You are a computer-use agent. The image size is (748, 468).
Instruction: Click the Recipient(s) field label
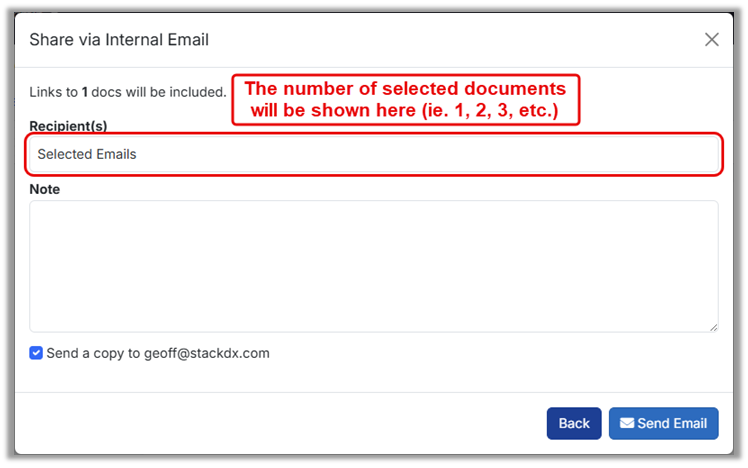pos(68,126)
